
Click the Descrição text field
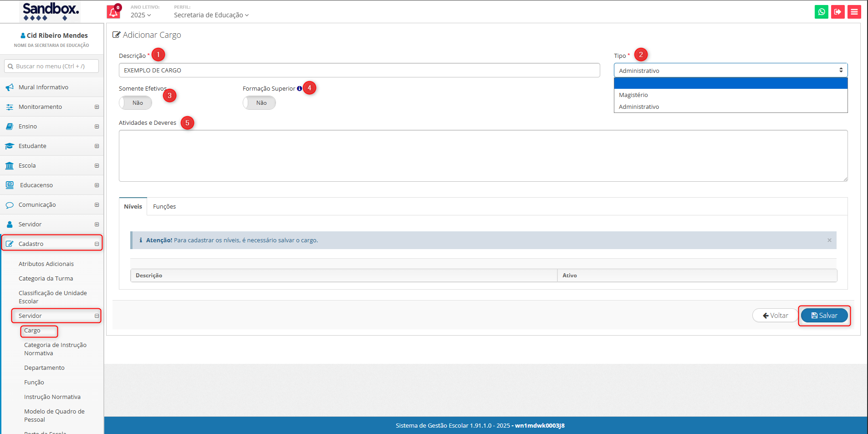(359, 71)
